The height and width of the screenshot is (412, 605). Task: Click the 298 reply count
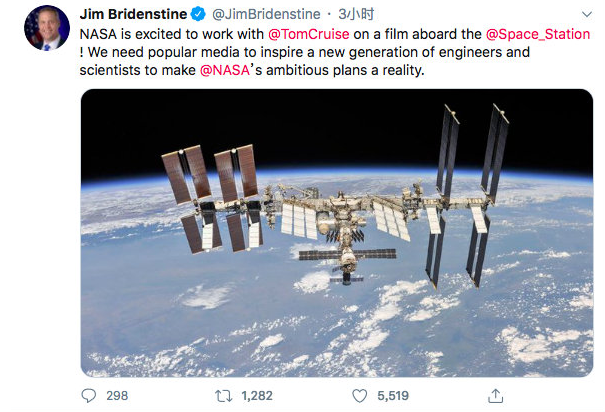117,396
